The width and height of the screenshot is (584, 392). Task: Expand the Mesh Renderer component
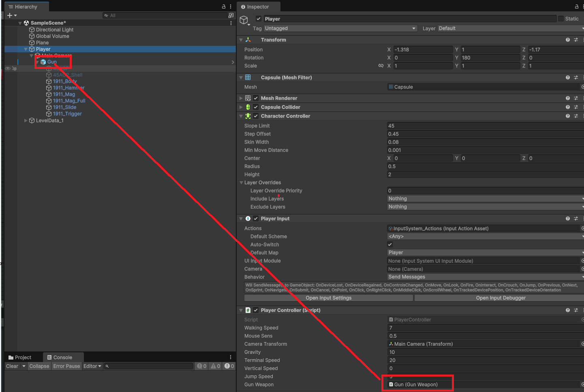click(x=241, y=98)
